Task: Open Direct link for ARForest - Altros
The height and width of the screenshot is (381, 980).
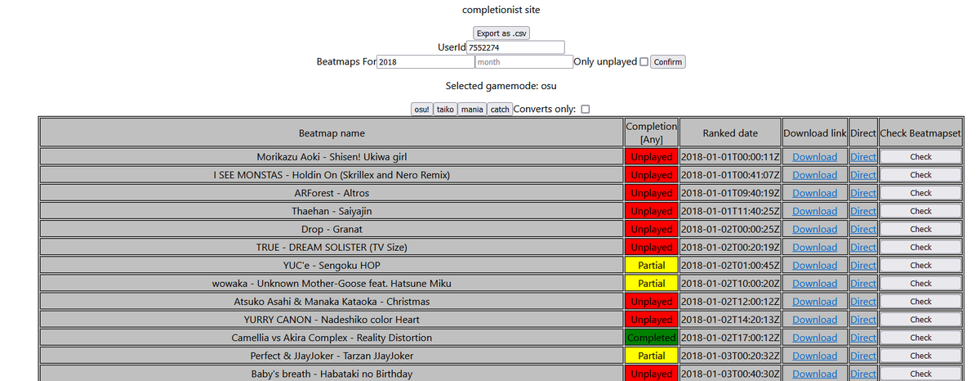Action: (x=863, y=193)
